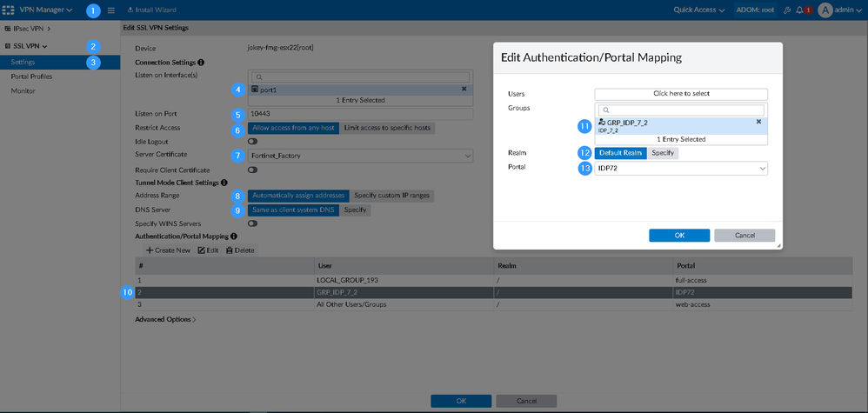
Task: Select Limit access to specific hosts
Action: point(387,129)
